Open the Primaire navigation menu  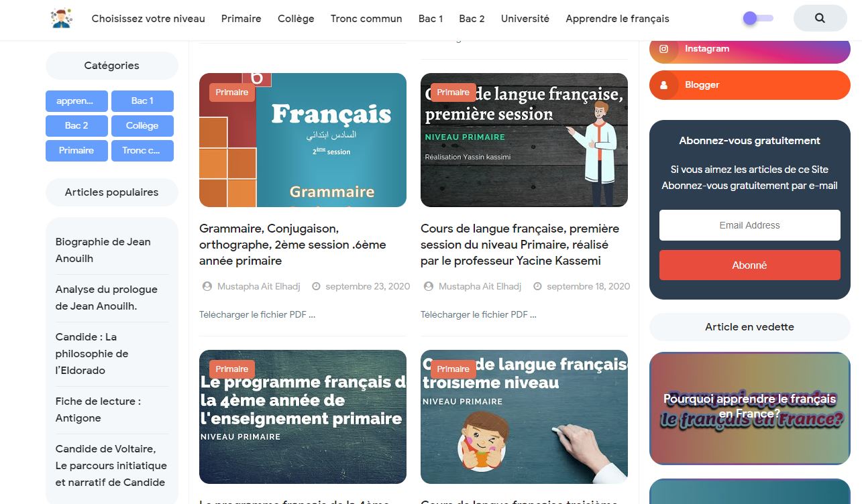click(x=241, y=19)
